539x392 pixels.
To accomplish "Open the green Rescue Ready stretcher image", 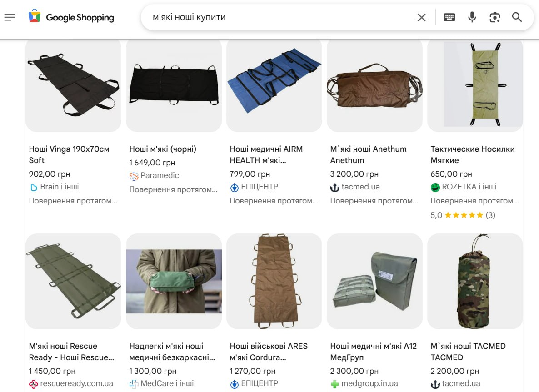I will 73,281.
